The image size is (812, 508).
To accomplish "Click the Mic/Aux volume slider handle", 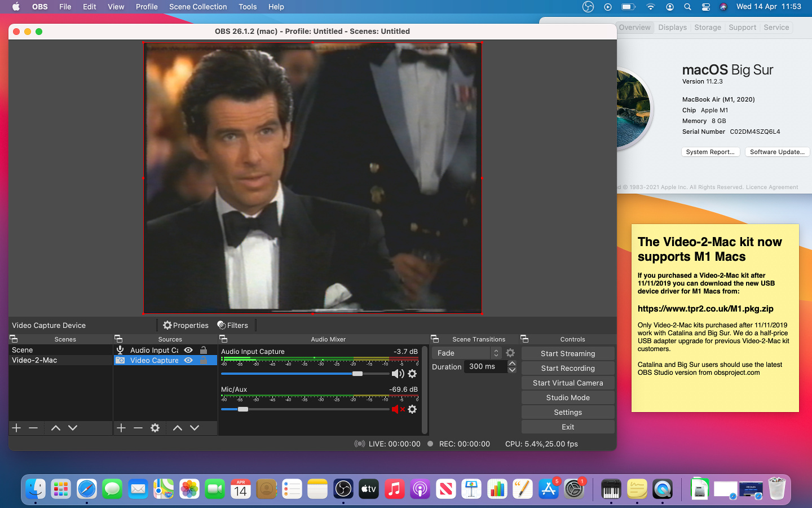I will click(243, 409).
